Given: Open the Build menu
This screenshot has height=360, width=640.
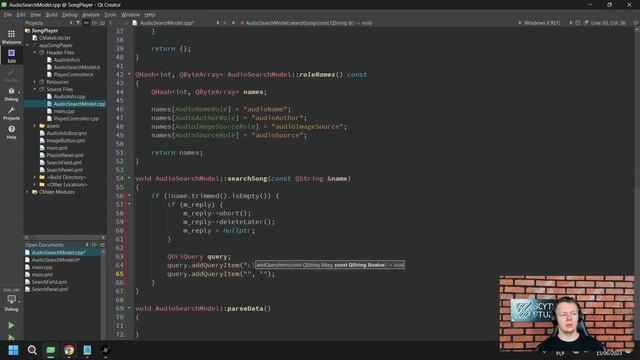Looking at the screenshot, I should coord(51,14).
